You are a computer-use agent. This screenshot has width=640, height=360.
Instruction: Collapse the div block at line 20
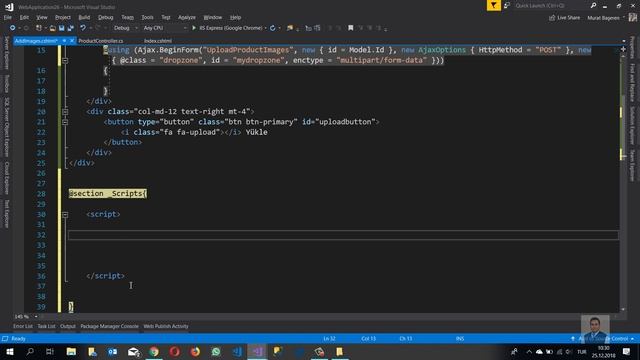(x=65, y=111)
